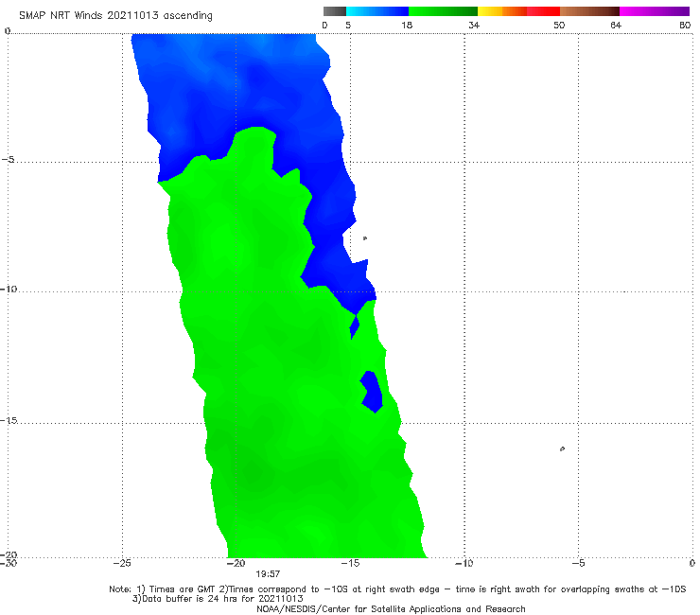
Task: Click the longitude axis label '-20'
Action: pos(236,563)
